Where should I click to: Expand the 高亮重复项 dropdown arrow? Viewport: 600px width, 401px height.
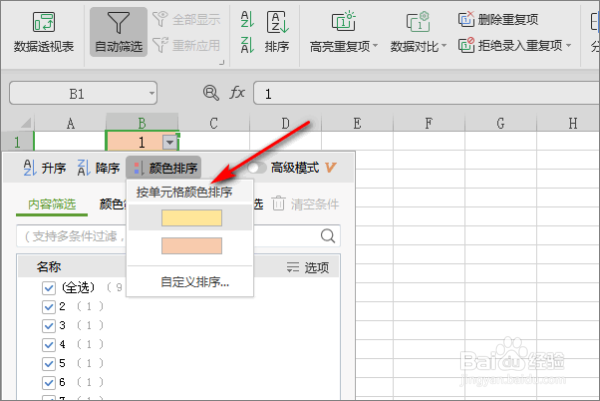375,46
